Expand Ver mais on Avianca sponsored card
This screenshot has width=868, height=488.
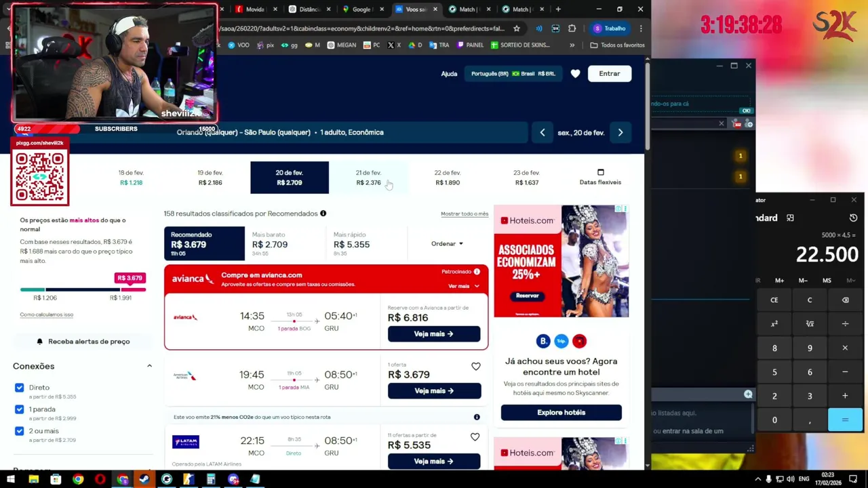click(x=464, y=286)
